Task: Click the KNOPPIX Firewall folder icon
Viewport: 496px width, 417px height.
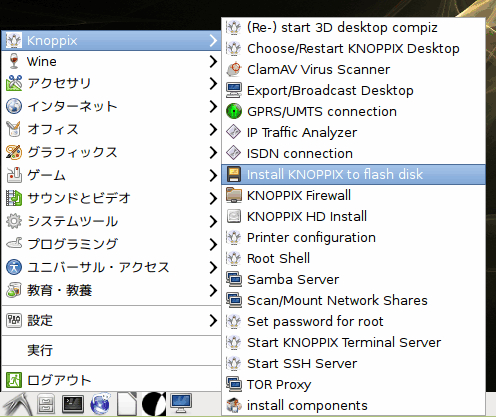Action: pyautogui.click(x=234, y=195)
